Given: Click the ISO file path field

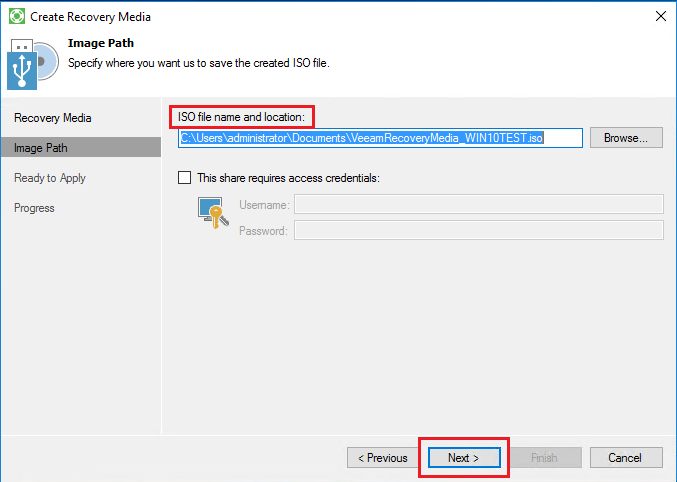Looking at the screenshot, I should 380,138.
